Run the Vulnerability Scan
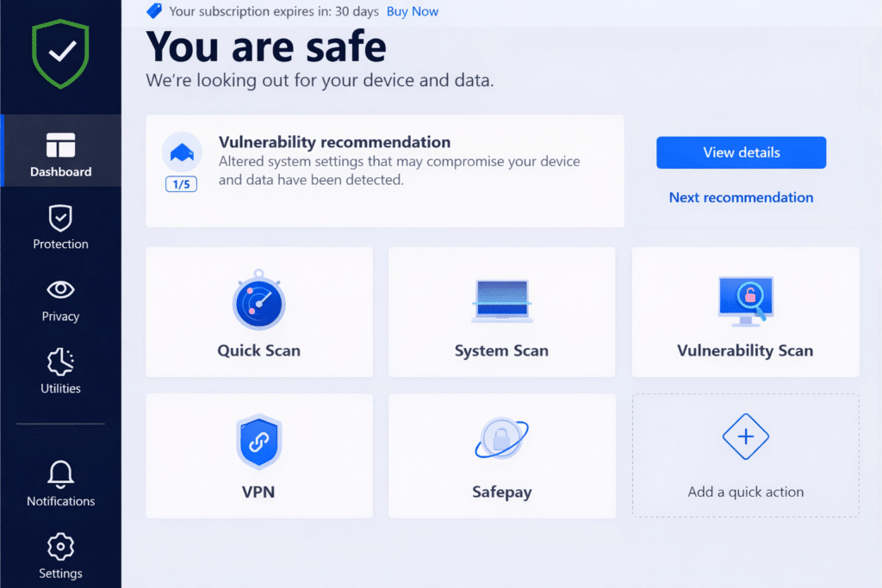882x588 pixels. [745, 312]
